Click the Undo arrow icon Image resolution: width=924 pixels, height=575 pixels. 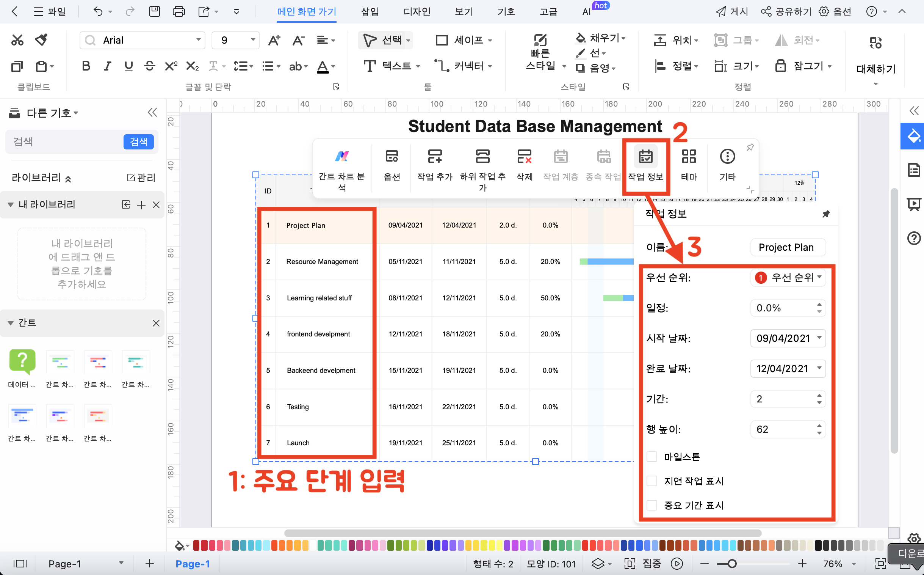pyautogui.click(x=98, y=11)
